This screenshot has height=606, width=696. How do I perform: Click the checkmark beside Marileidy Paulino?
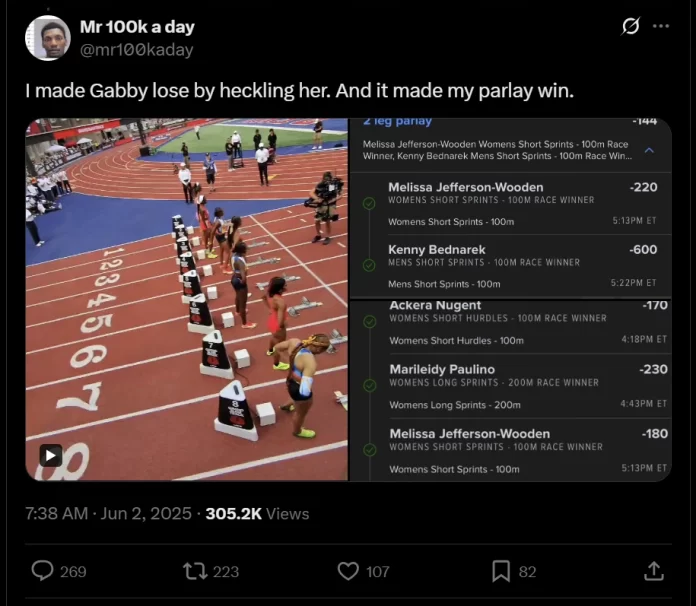tap(369, 385)
